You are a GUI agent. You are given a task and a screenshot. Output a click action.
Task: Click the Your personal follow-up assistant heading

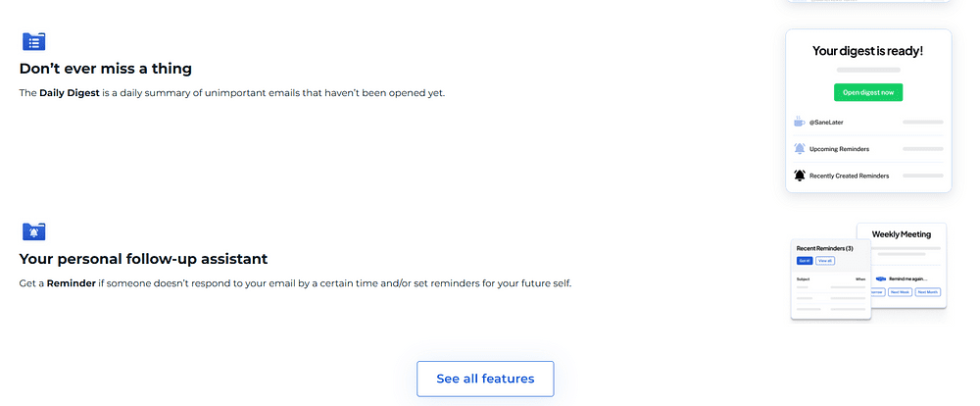(x=143, y=258)
